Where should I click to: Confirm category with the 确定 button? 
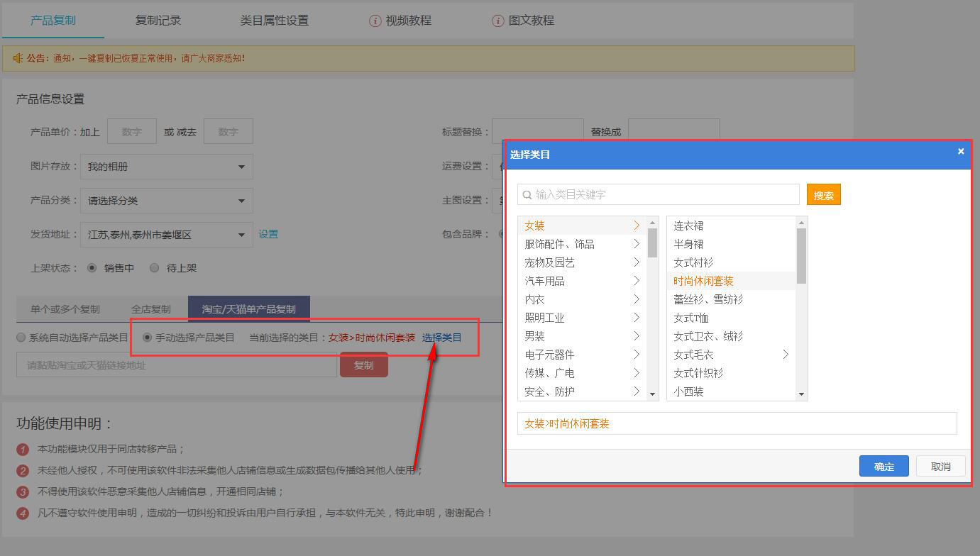884,466
